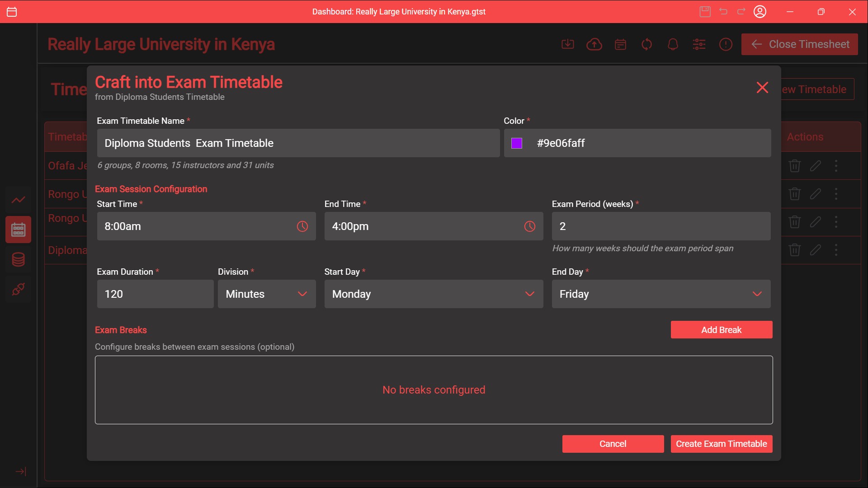Open the database icon in left sidebar

coord(18,259)
